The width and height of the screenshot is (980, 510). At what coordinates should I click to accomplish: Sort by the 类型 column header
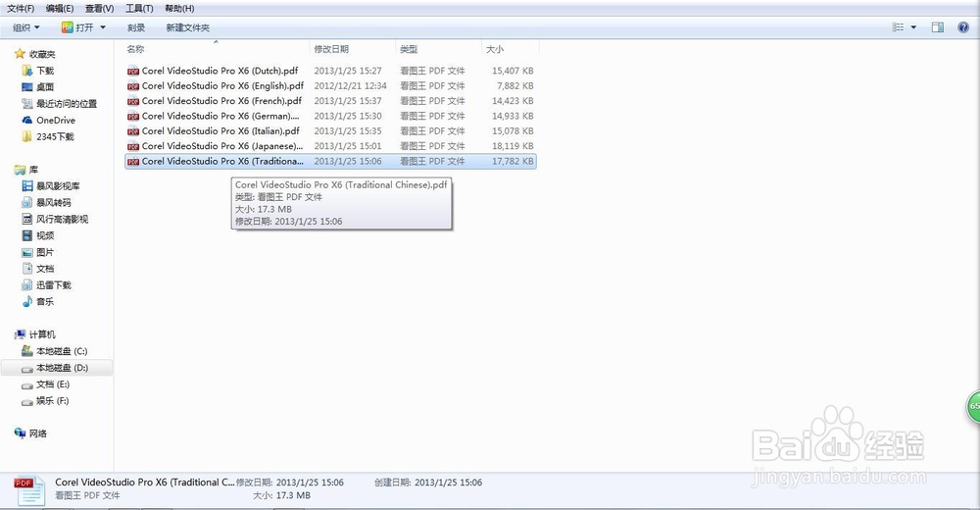[x=409, y=49]
